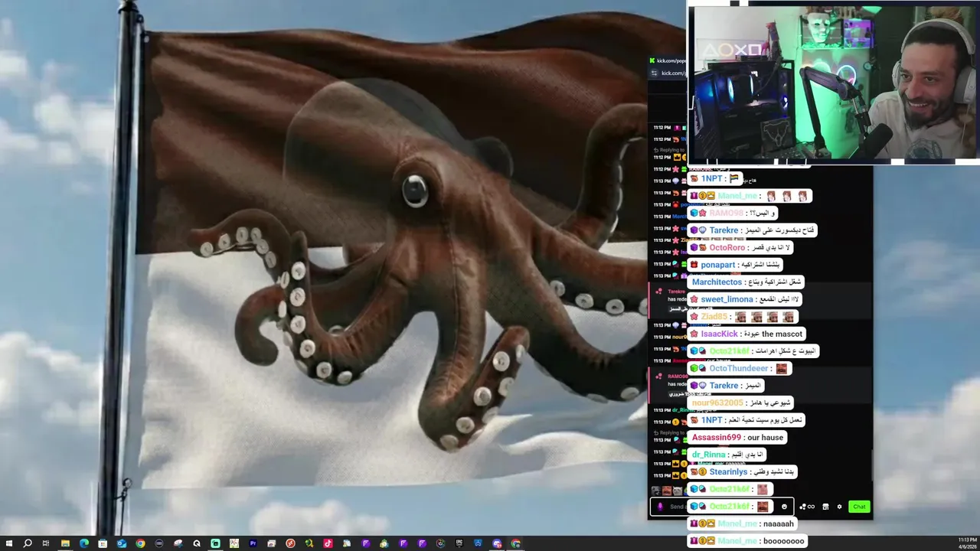
Task: Open TikTok taskbar icon
Action: (328, 543)
